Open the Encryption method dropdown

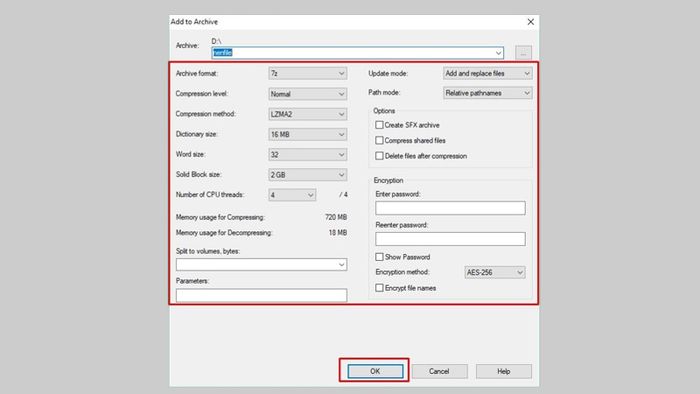coord(495,272)
